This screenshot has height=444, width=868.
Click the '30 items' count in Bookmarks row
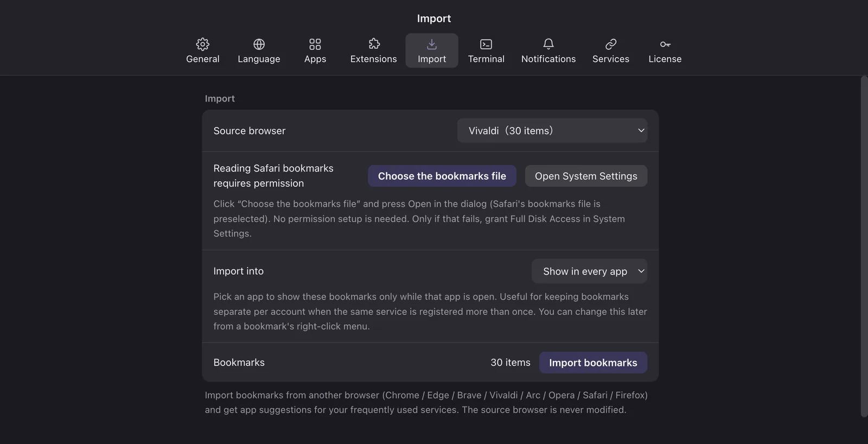510,363
